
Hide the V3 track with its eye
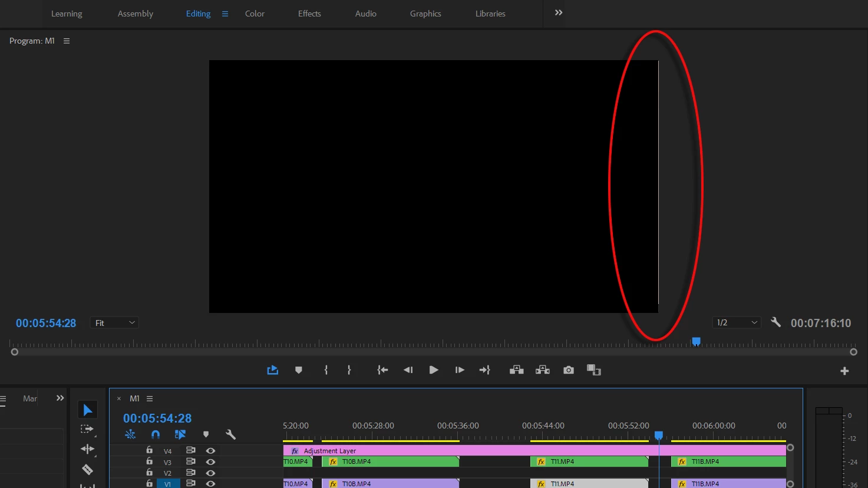point(210,462)
